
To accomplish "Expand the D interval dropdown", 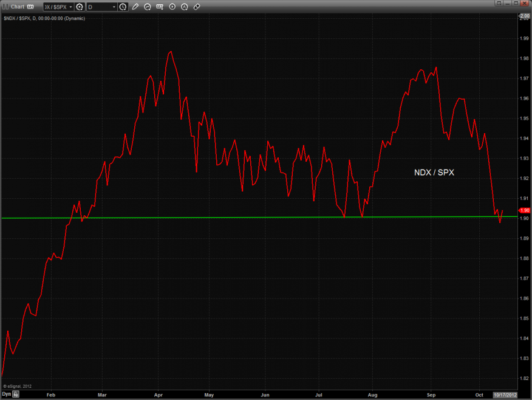I will coord(101,7).
